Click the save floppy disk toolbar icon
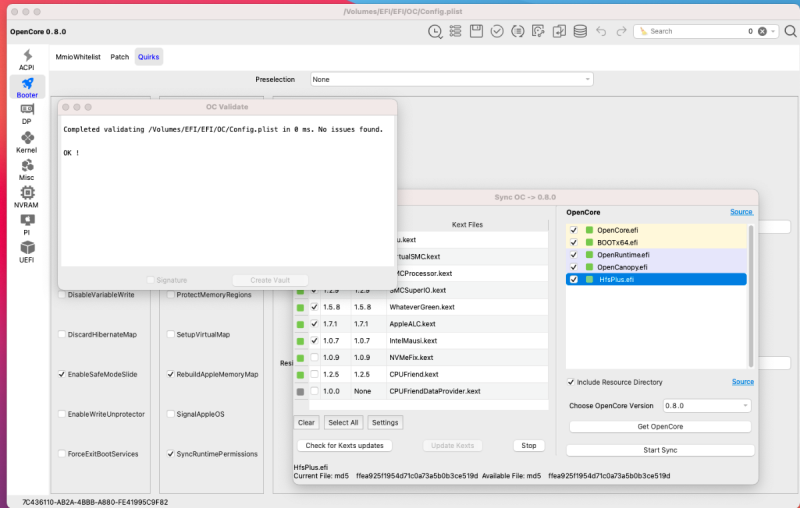 (x=476, y=32)
